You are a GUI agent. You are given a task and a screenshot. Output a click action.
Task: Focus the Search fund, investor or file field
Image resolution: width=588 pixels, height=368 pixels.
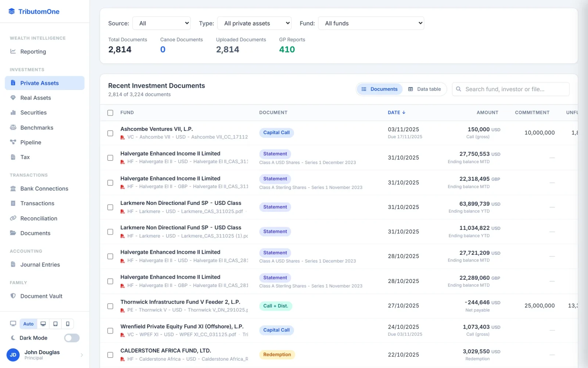(x=511, y=89)
